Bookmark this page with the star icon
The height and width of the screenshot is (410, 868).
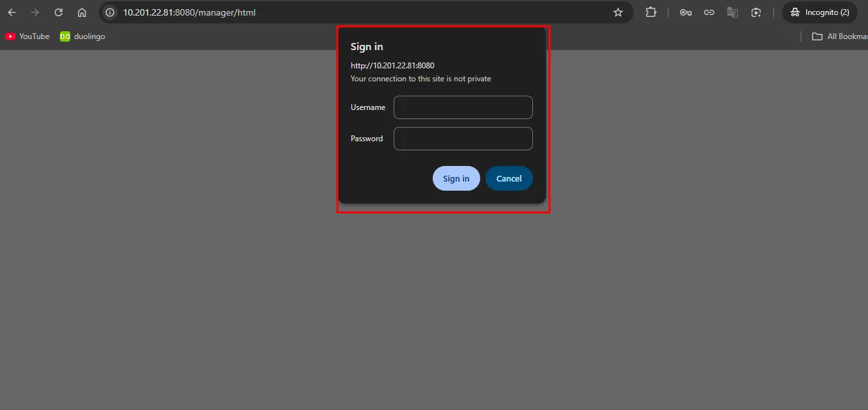coord(617,12)
